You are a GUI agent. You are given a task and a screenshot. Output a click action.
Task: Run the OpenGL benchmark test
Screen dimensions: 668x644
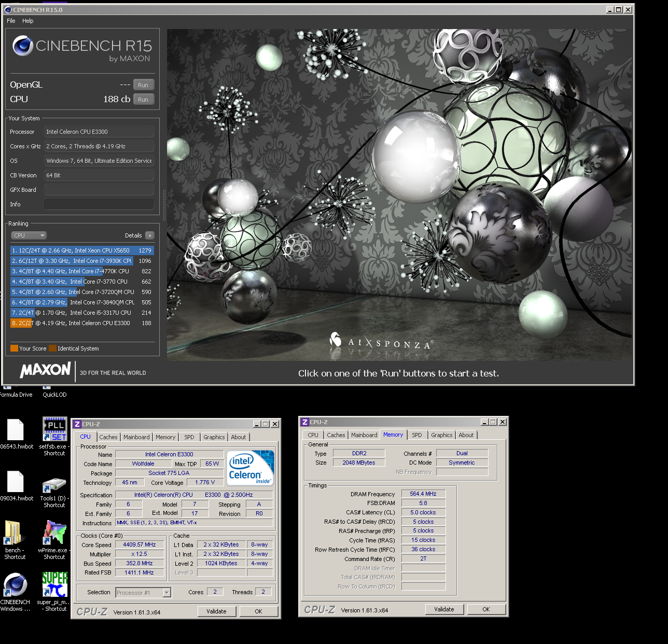pyautogui.click(x=144, y=85)
